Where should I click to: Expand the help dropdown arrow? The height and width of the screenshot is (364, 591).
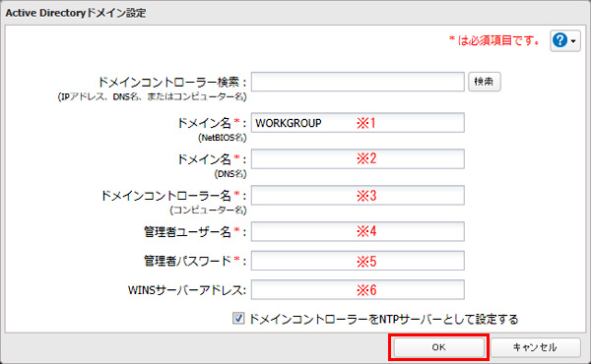point(573,40)
